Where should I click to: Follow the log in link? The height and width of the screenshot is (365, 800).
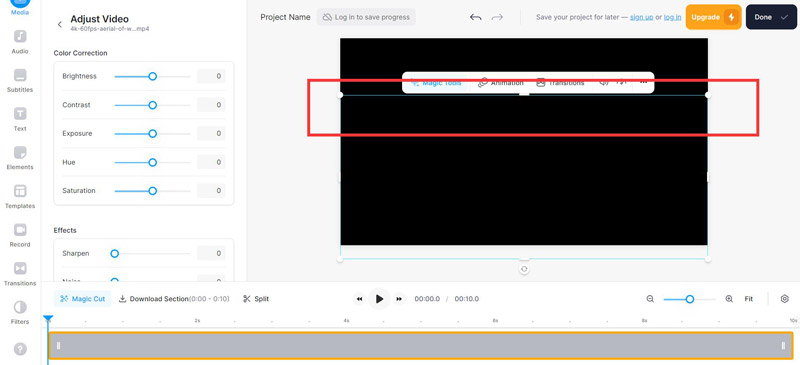tap(672, 17)
